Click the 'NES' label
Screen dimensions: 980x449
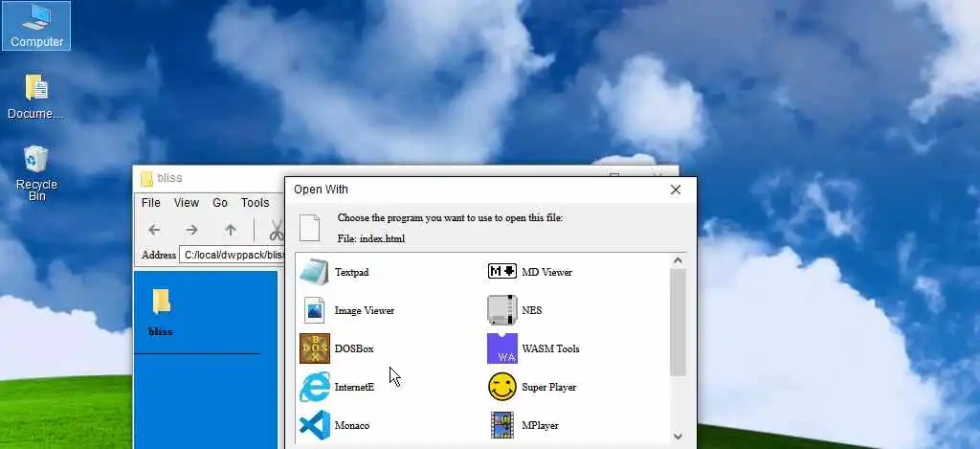(x=532, y=310)
